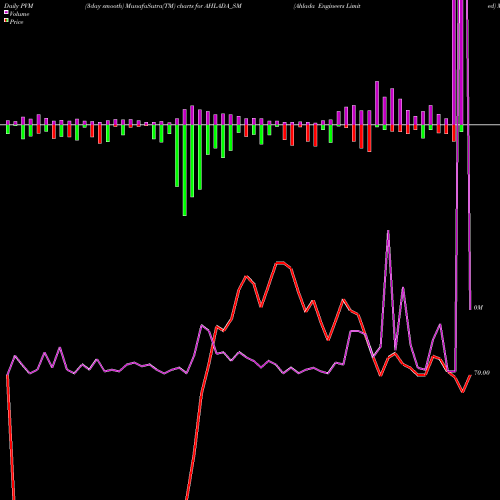The image size is (500, 500).
Task: Click the '0M' volume axis label
Action: click(x=478, y=308)
